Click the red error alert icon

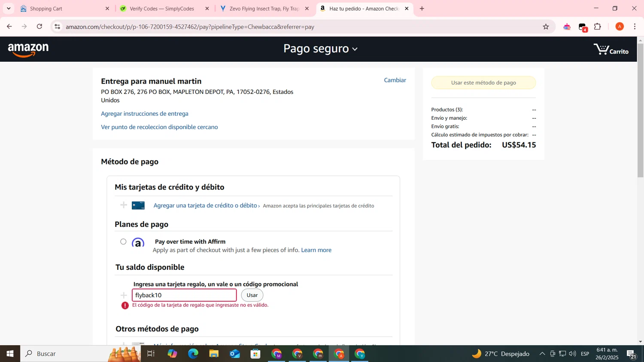125,305
